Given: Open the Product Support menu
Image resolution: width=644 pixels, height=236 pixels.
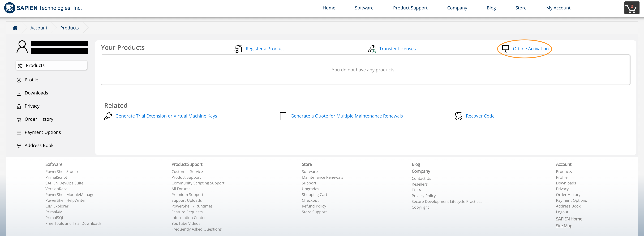Looking at the screenshot, I should (x=410, y=8).
